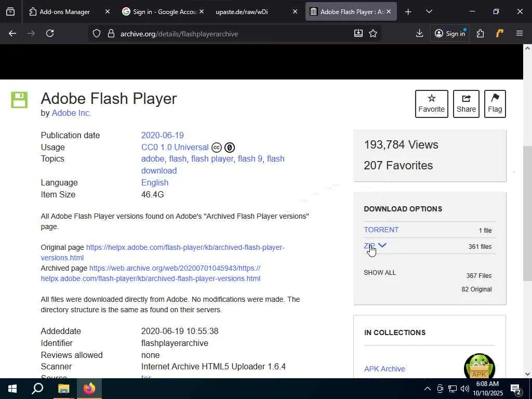Click the orange extension toolbar icon

point(499,33)
